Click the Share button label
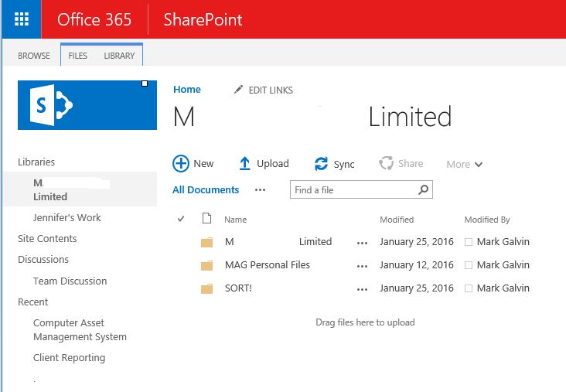The height and width of the screenshot is (392, 566). click(x=411, y=163)
